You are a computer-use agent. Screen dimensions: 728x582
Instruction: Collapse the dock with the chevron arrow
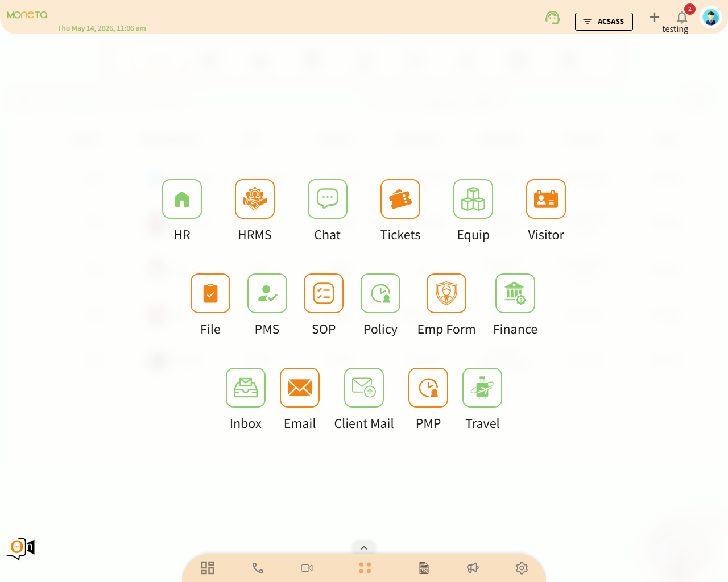(x=364, y=548)
